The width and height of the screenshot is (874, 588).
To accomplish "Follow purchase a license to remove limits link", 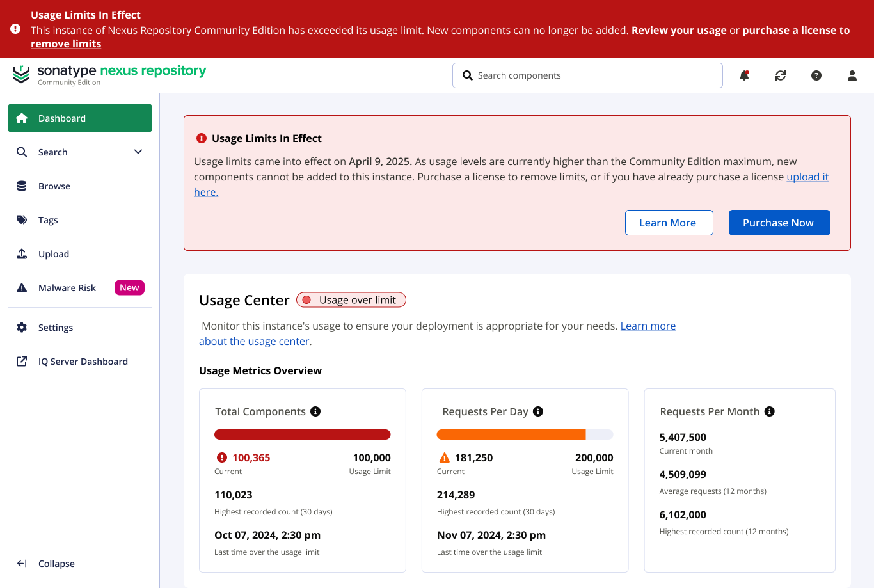I will pyautogui.click(x=796, y=30).
